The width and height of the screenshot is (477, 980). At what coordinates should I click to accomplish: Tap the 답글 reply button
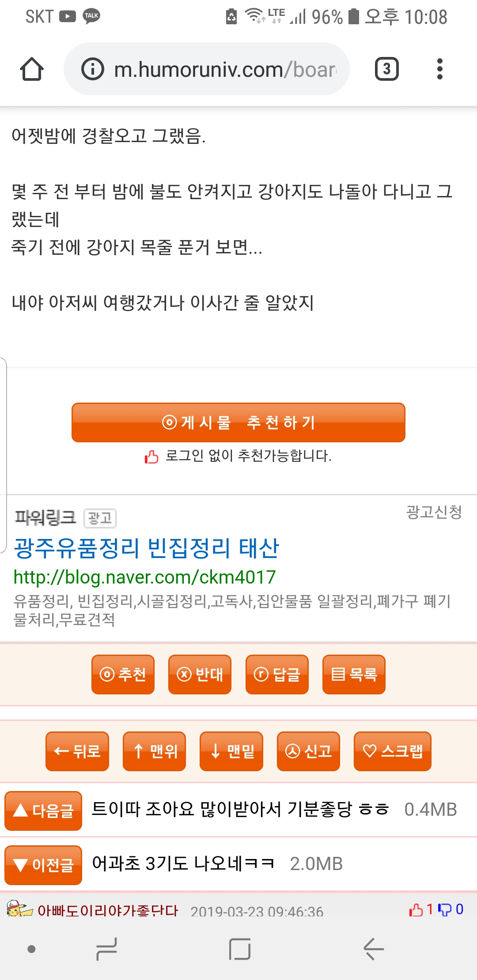click(277, 674)
